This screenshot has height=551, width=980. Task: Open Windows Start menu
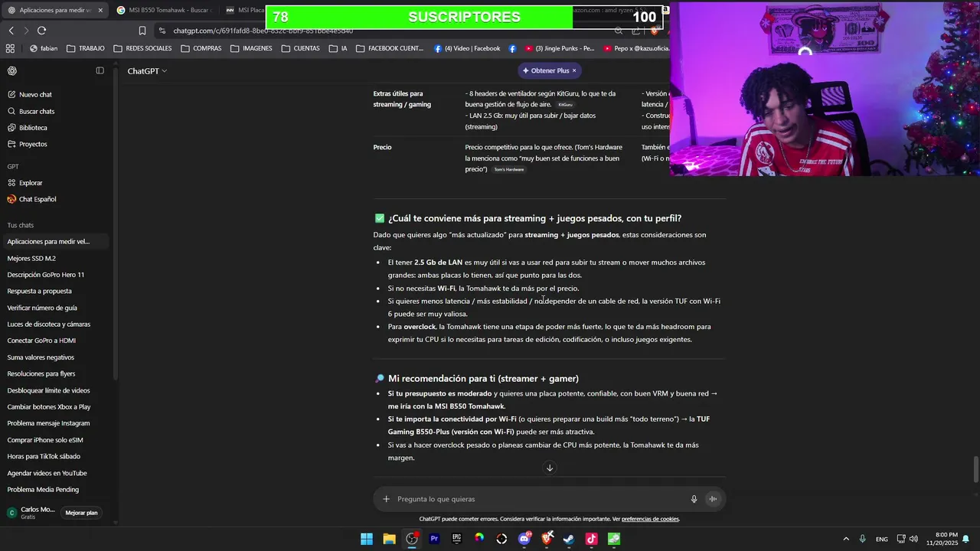coord(367,539)
